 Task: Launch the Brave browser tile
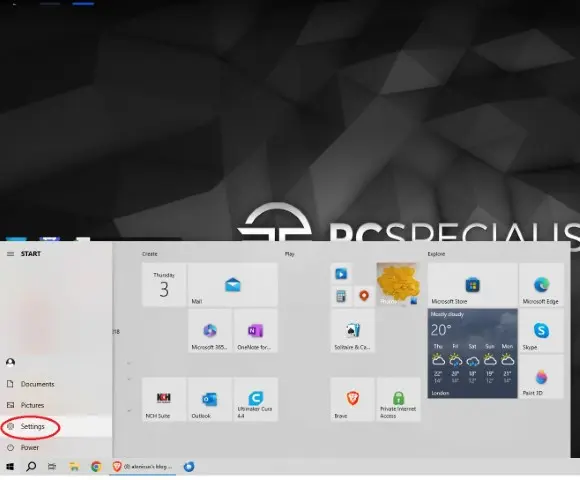point(352,399)
